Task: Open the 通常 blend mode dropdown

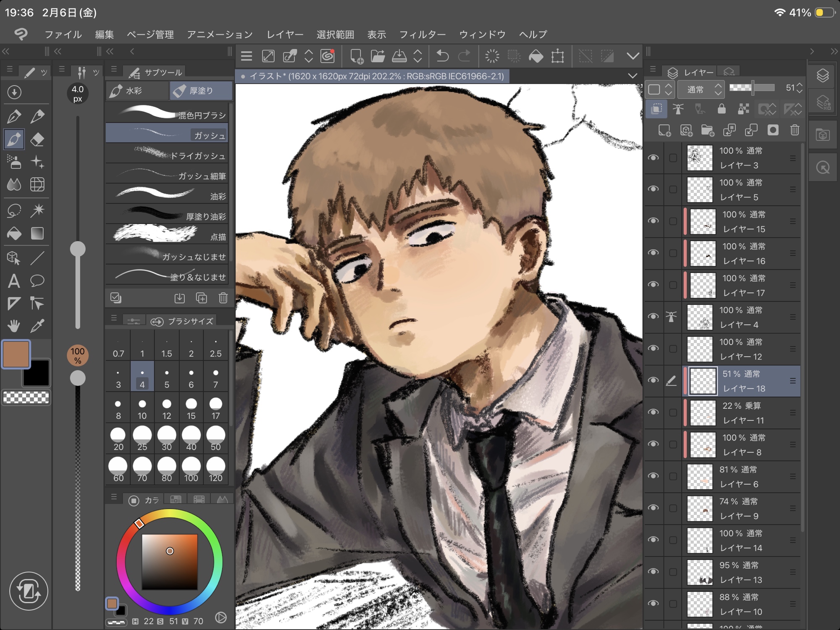Action: pos(701,89)
